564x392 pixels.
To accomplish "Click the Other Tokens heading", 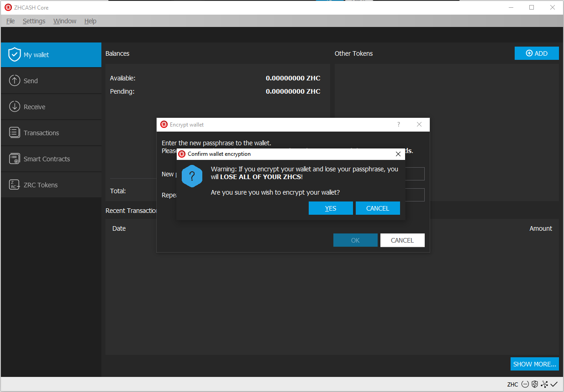I will click(353, 53).
